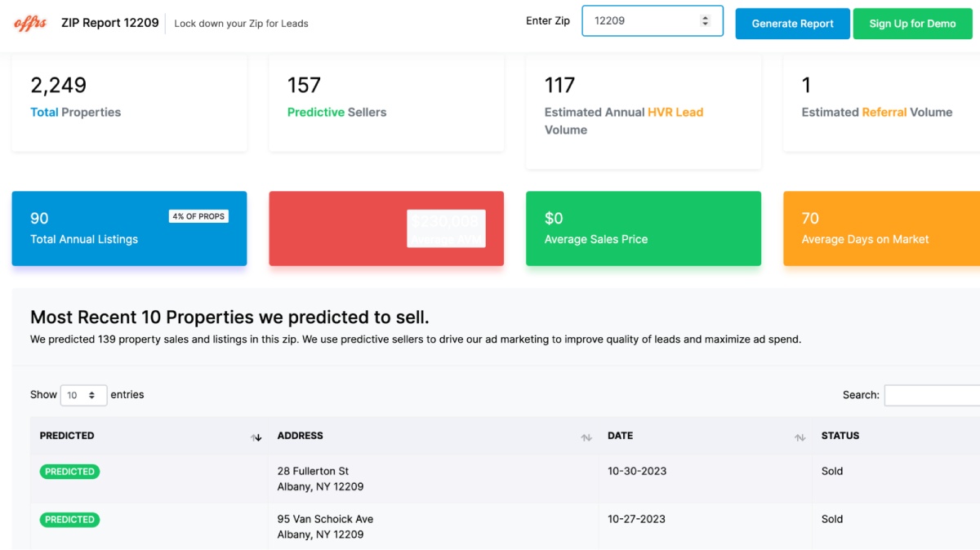Click the orange Average Days on Market card
980x550 pixels.
(x=881, y=228)
